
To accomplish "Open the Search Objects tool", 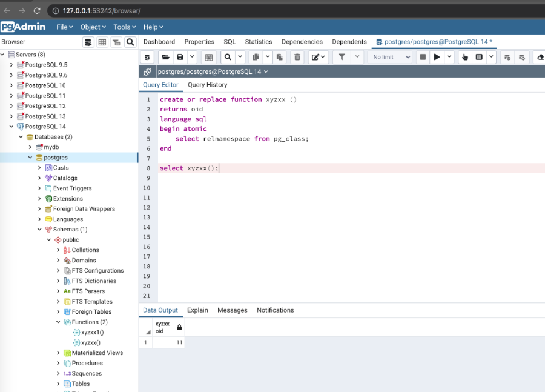I will (129, 42).
